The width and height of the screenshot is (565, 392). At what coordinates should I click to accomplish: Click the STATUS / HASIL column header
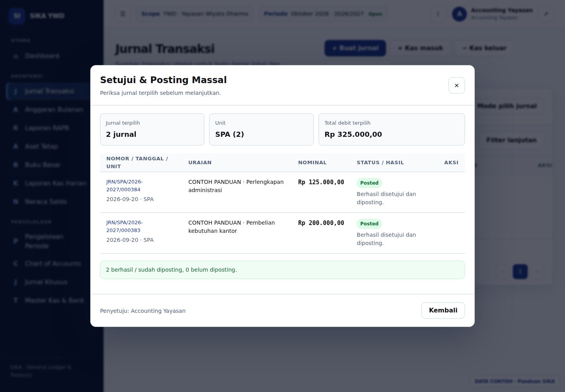pyautogui.click(x=380, y=163)
